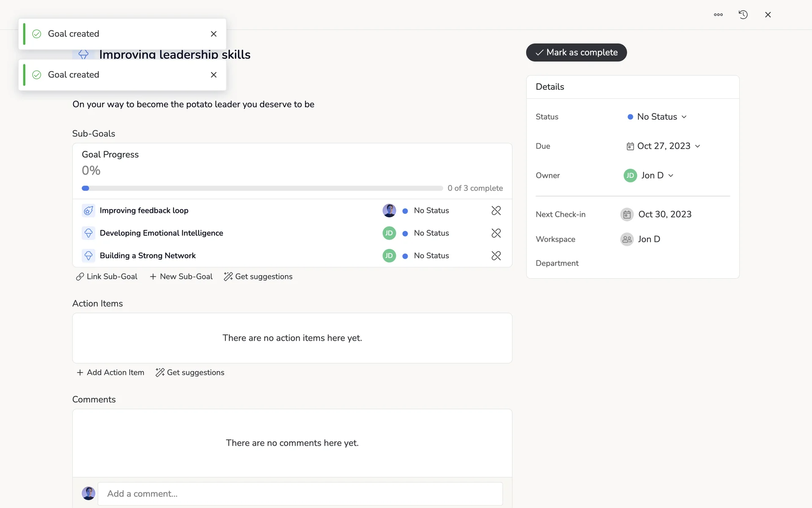
Task: Unlink the Improving feedback loop sub-goal
Action: coord(496,210)
